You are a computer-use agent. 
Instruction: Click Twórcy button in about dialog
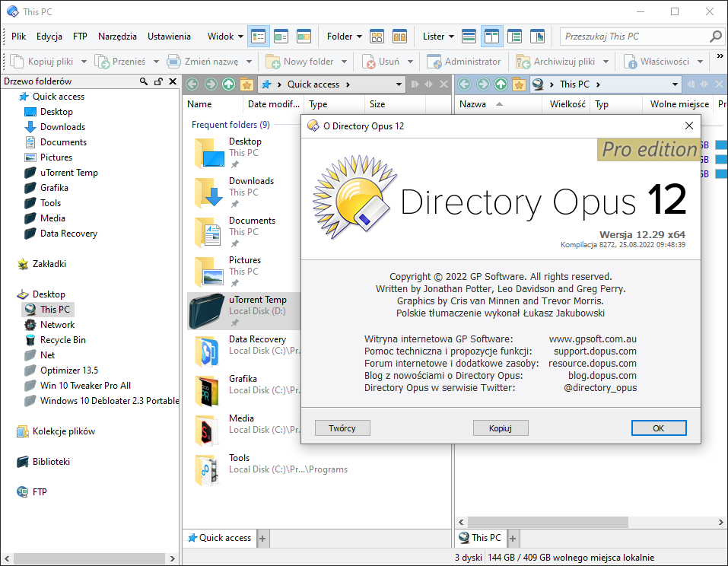(342, 428)
